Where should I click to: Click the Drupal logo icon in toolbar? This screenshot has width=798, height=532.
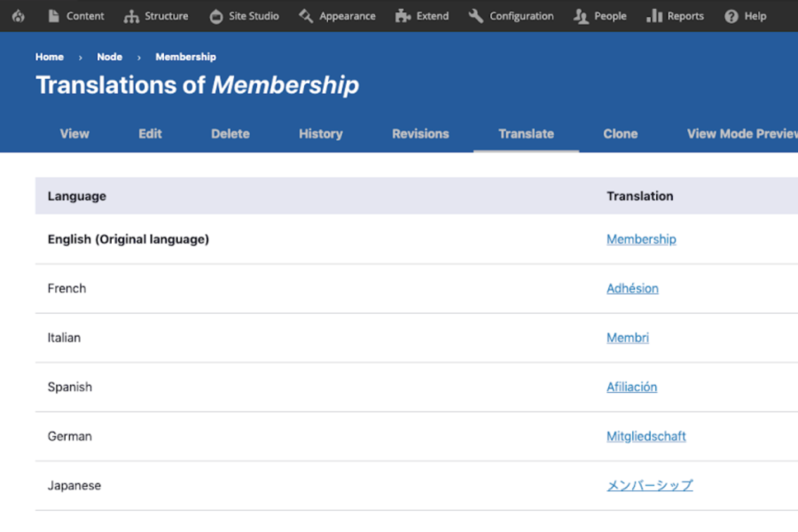(18, 16)
